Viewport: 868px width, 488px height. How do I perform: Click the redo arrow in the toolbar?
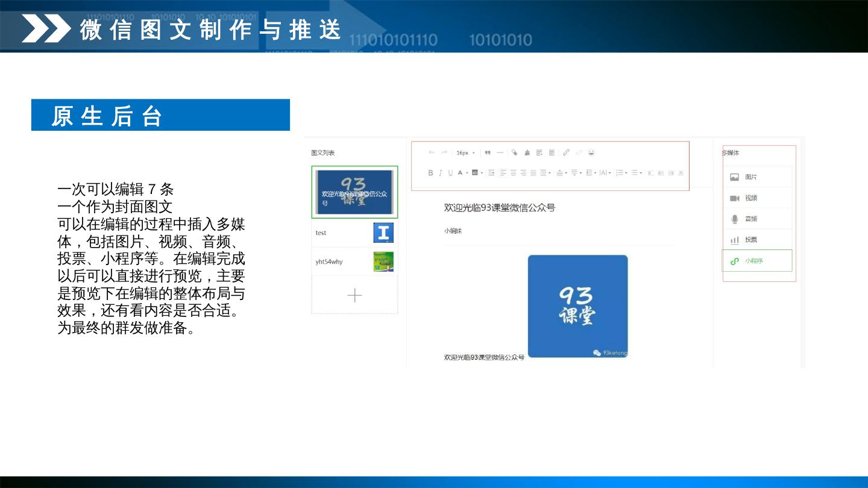pos(444,153)
